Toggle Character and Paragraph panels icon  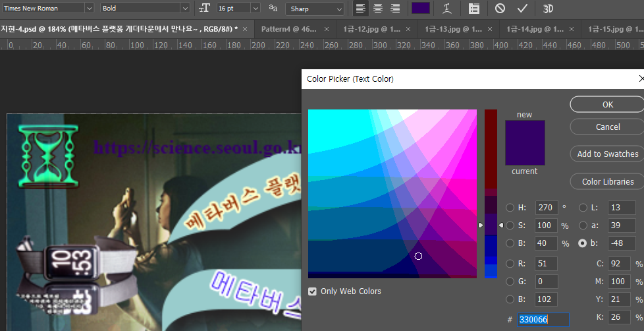(473, 8)
